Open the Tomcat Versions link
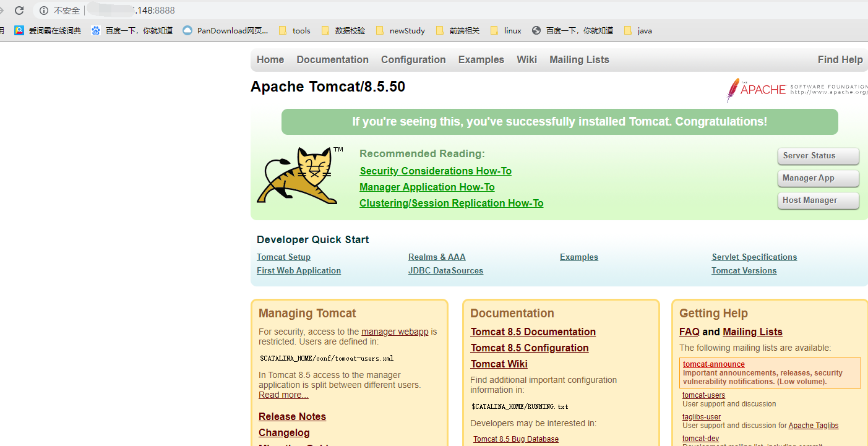The height and width of the screenshot is (446, 868). coord(744,271)
